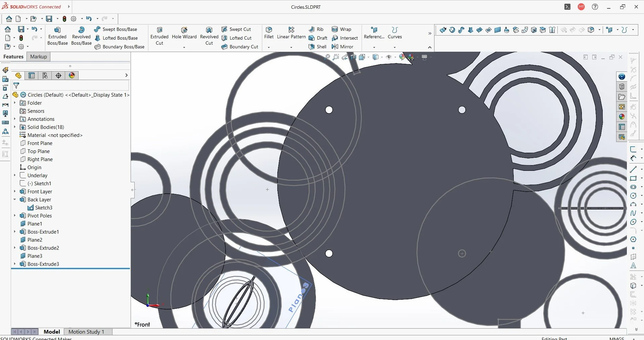This screenshot has width=644, height=340.
Task: Click Zoom to Area magnifier icon
Action: [x=336, y=57]
